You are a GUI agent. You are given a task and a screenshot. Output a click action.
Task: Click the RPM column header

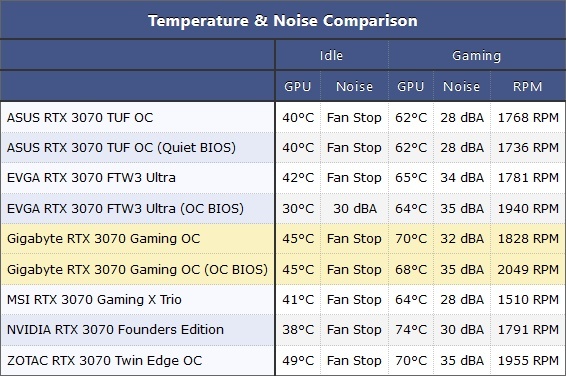coord(527,87)
